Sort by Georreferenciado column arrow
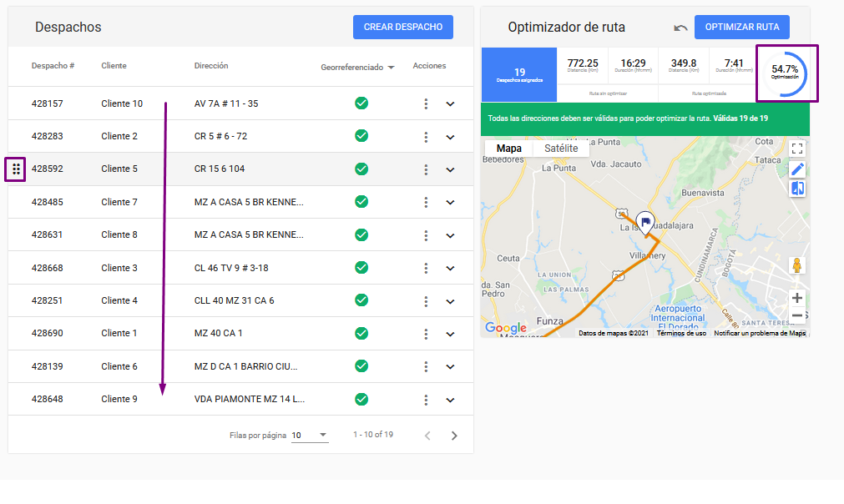The height and width of the screenshot is (504, 844). coord(391,68)
